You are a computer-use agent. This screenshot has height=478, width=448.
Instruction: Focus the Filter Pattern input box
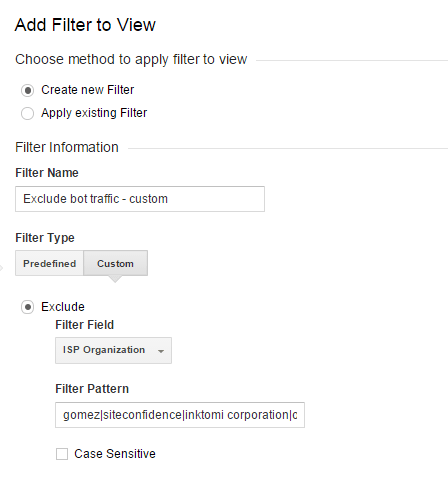point(180,415)
